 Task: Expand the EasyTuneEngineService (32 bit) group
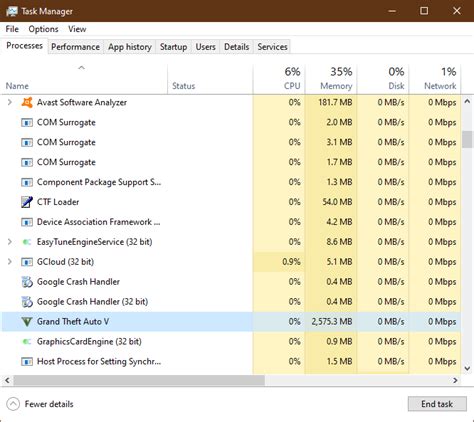[x=10, y=242]
